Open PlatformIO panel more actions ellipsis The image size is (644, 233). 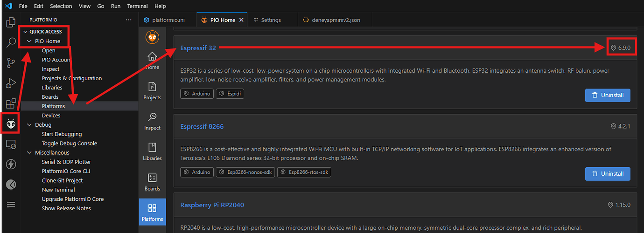click(x=129, y=20)
